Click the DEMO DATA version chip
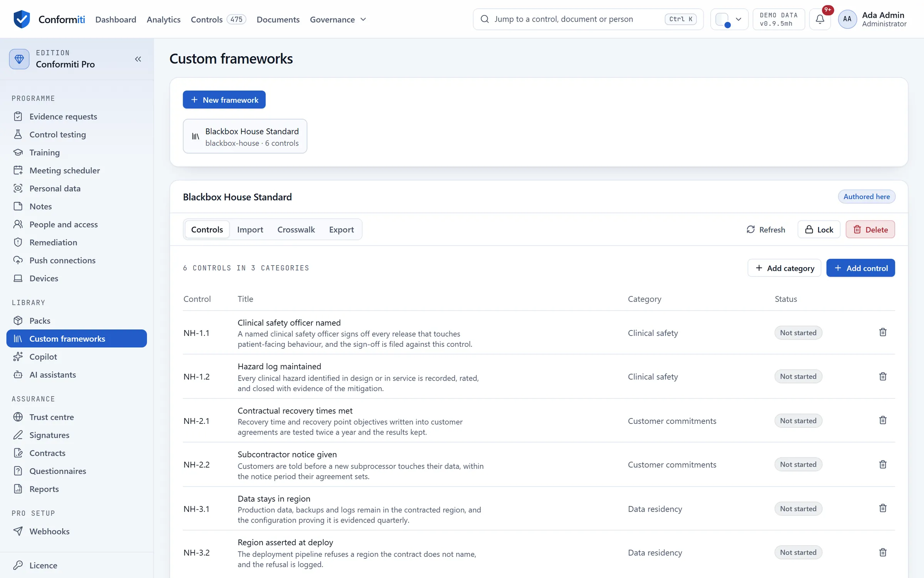 pyautogui.click(x=778, y=19)
